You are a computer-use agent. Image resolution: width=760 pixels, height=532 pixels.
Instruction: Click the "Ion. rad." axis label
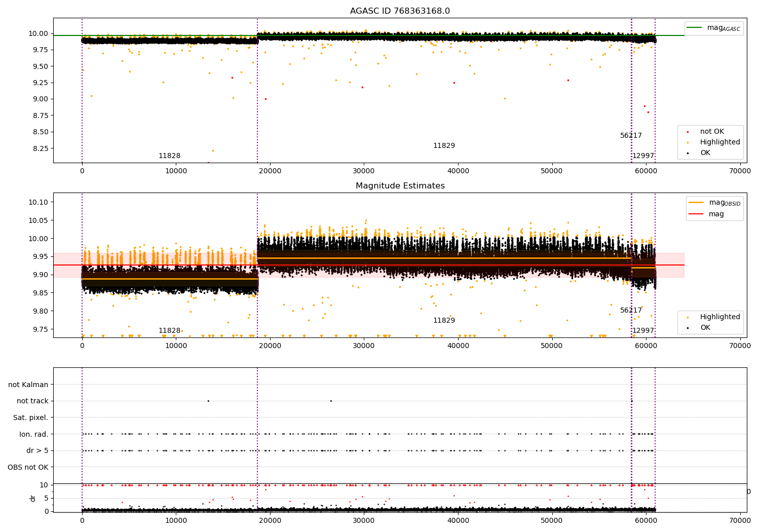tap(34, 434)
